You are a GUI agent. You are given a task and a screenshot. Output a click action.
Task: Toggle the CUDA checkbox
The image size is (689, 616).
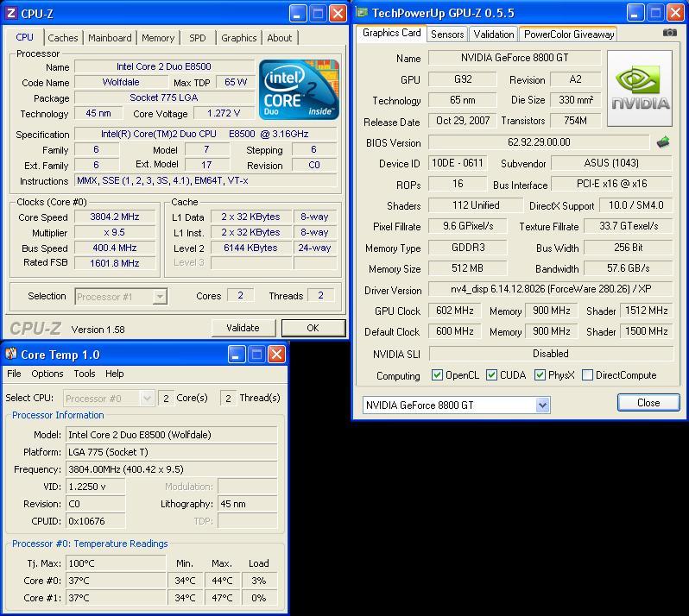pos(491,375)
